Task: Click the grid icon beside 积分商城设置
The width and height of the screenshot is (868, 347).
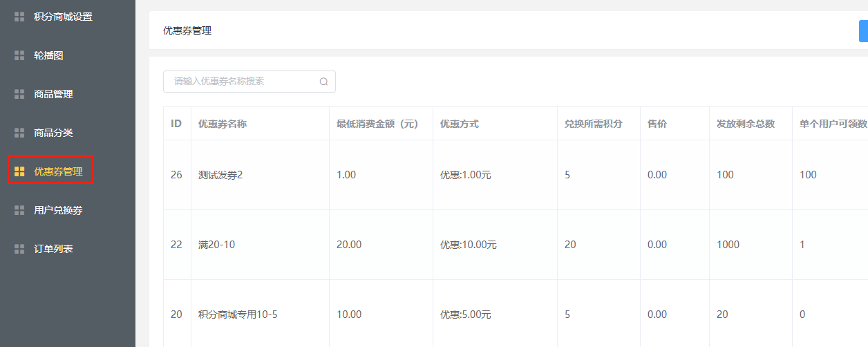Action: (x=19, y=17)
